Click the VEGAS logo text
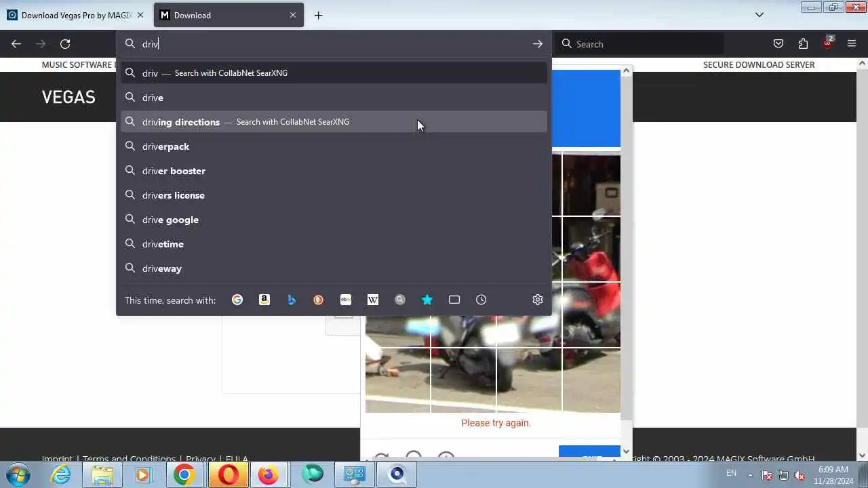The image size is (868, 488). coord(68,97)
